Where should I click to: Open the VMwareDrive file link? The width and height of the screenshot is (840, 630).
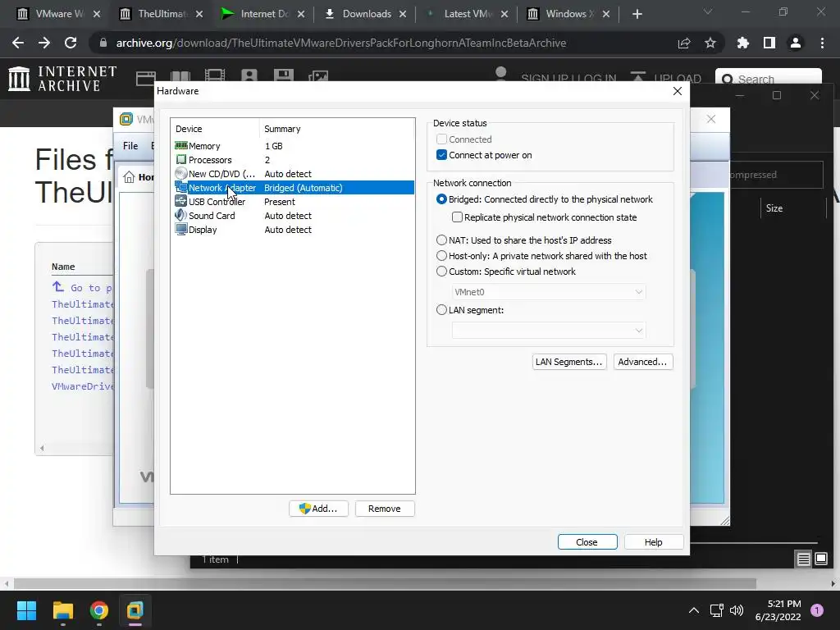click(x=83, y=386)
